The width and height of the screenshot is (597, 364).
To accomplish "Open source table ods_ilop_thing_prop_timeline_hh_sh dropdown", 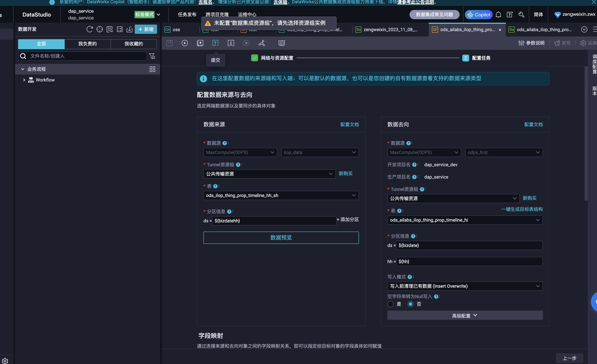I will click(x=281, y=195).
